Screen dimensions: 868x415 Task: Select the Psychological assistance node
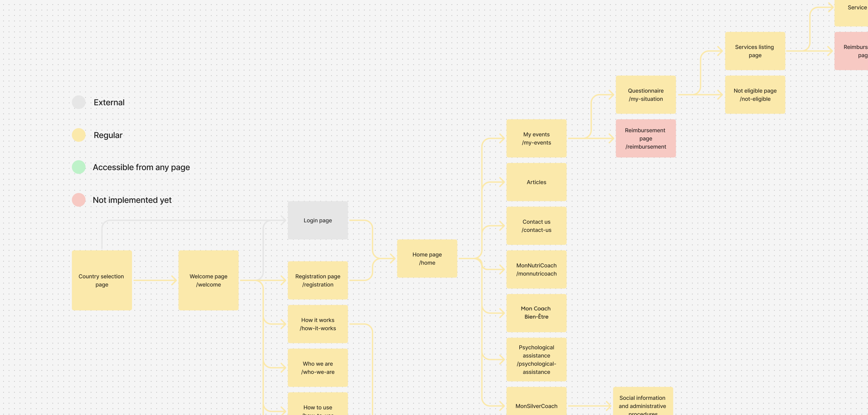pos(536,359)
